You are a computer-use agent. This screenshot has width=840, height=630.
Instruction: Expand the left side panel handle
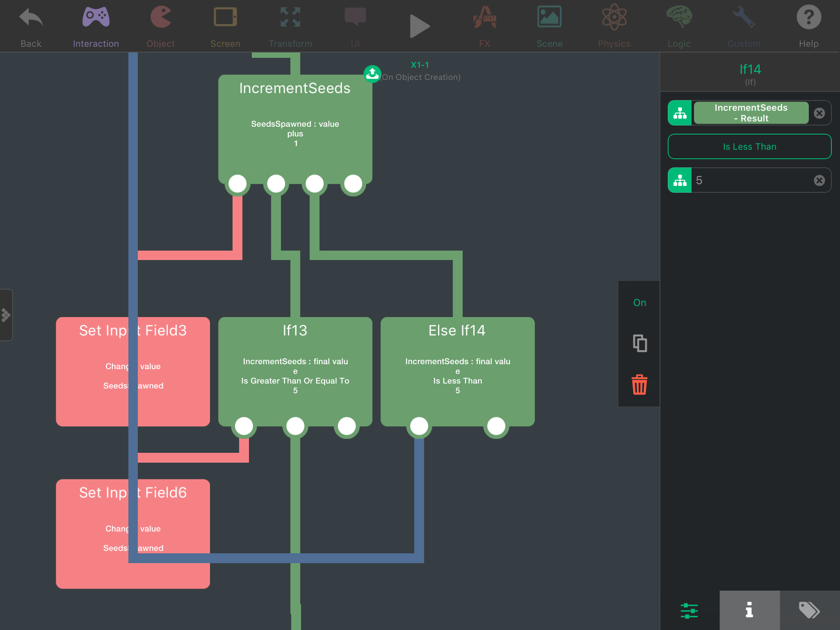(6, 315)
